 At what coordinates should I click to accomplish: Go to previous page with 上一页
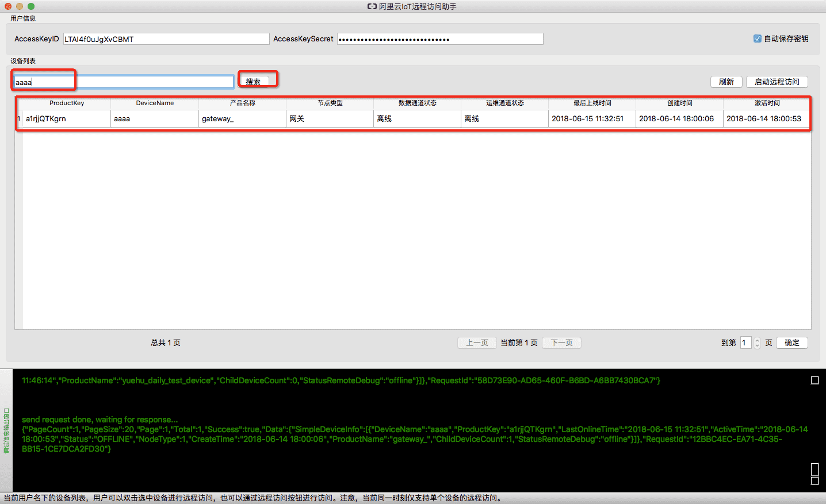point(477,343)
